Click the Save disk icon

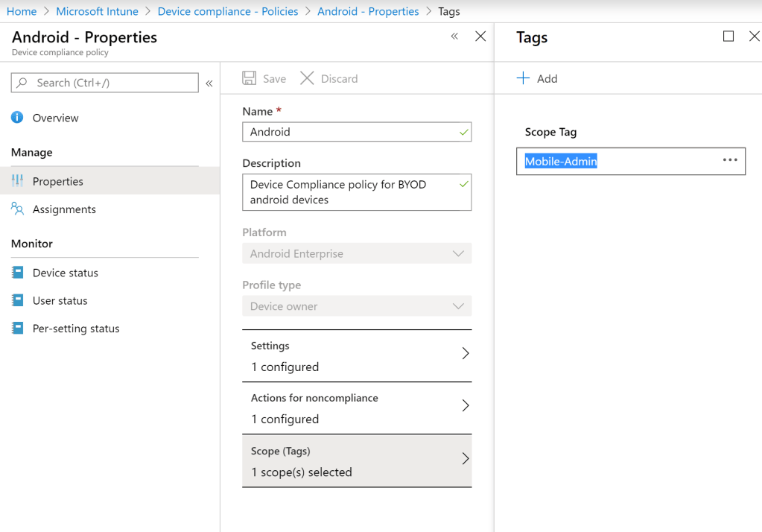(250, 78)
